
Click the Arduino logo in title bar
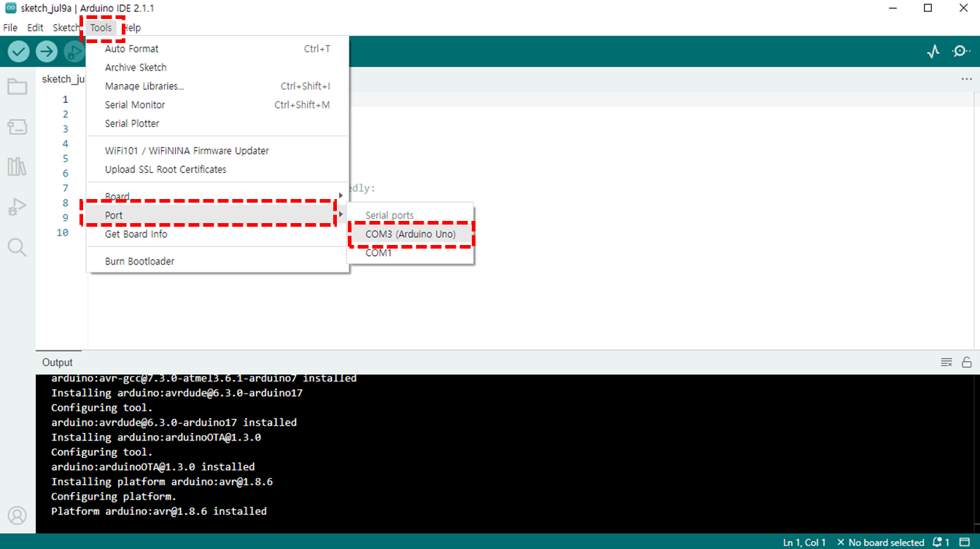(x=11, y=8)
